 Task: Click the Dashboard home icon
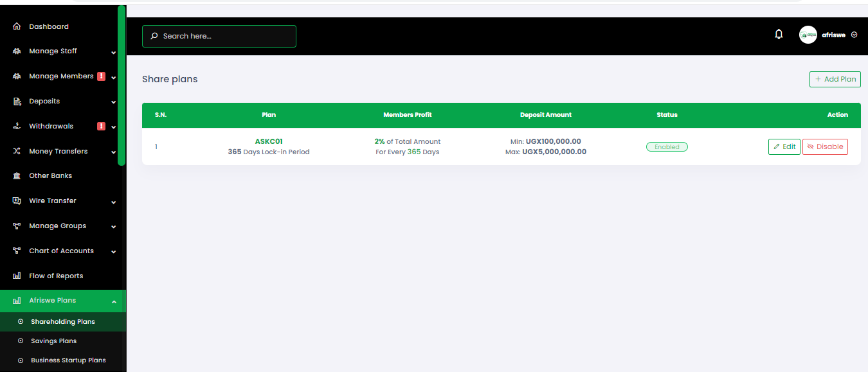(17, 26)
